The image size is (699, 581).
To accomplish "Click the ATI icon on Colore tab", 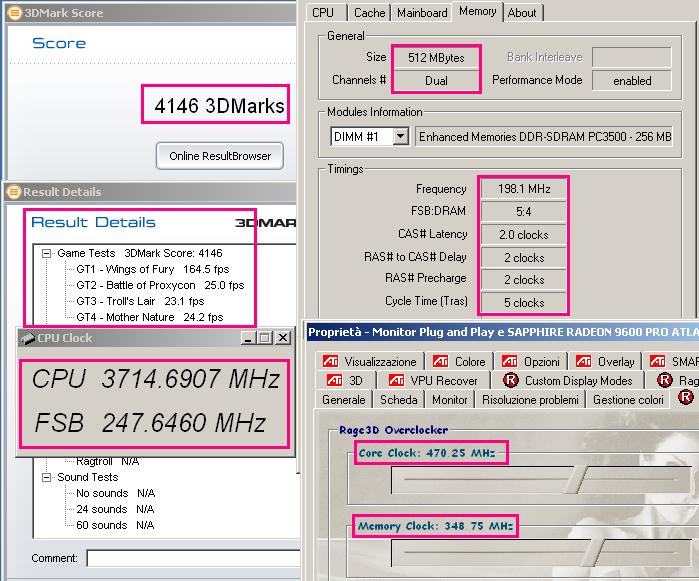I will tap(440, 361).
